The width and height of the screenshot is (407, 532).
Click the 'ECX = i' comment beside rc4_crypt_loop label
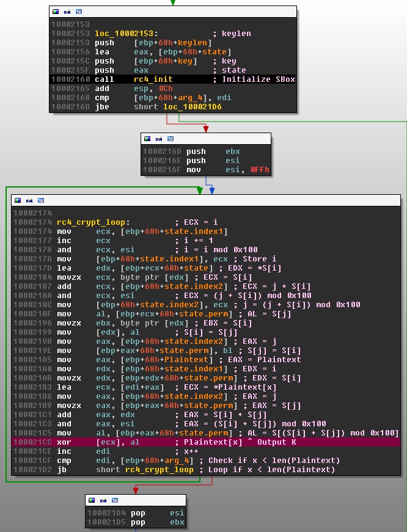pos(200,222)
